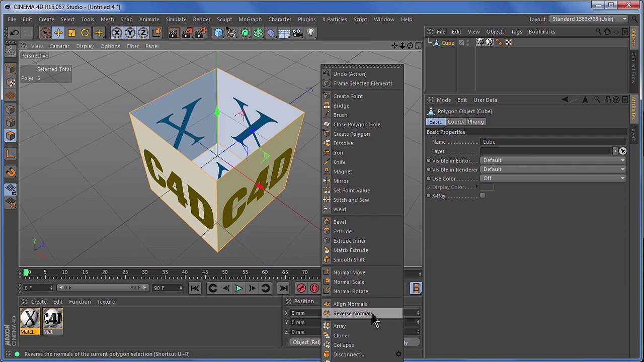Play the animation forward

click(x=239, y=288)
